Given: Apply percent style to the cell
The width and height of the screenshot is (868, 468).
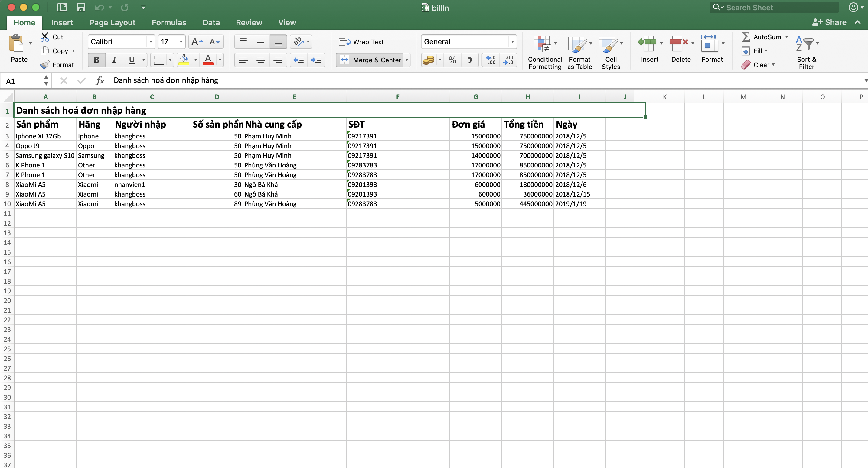Looking at the screenshot, I should pyautogui.click(x=452, y=60).
